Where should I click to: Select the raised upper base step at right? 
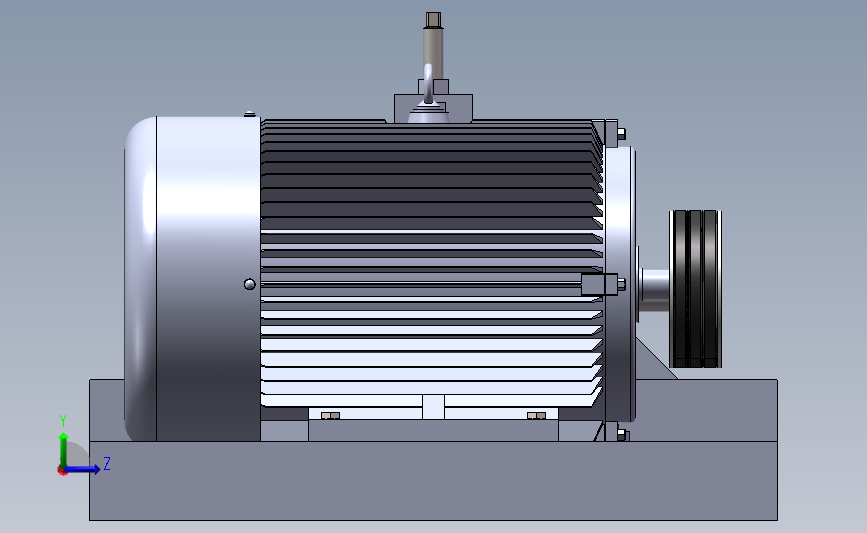tap(706, 410)
